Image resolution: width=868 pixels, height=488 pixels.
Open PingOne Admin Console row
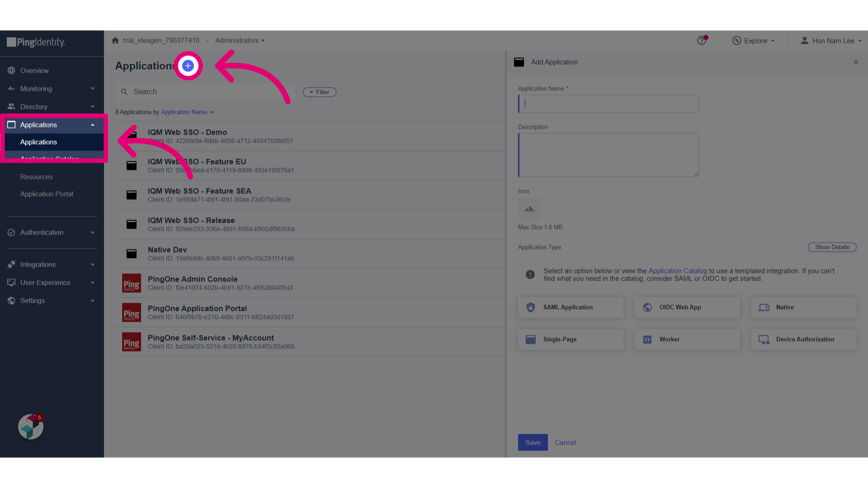[x=311, y=283]
